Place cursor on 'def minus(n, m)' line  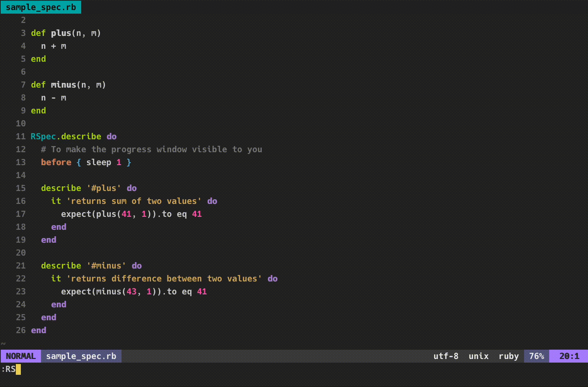pos(68,85)
